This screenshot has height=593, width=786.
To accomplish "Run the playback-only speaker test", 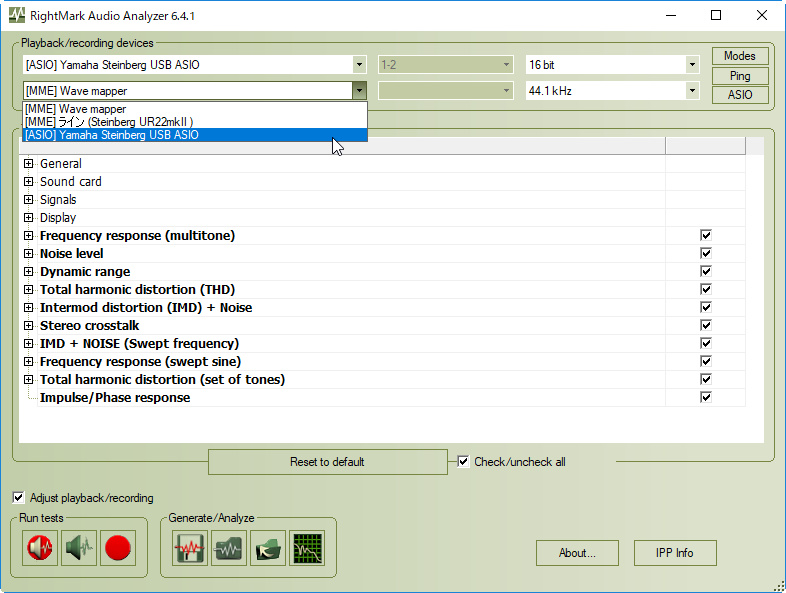I will coord(79,548).
